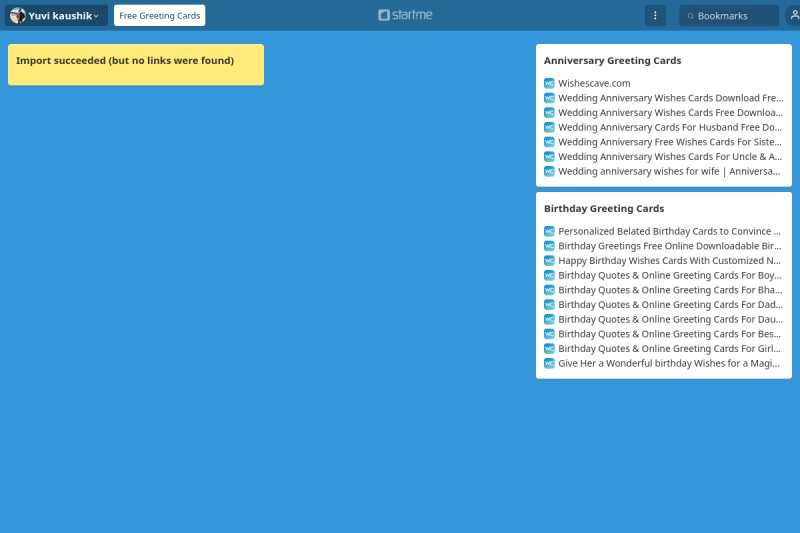Click favicon of Greeting Cards For Boy...

pyautogui.click(x=549, y=275)
